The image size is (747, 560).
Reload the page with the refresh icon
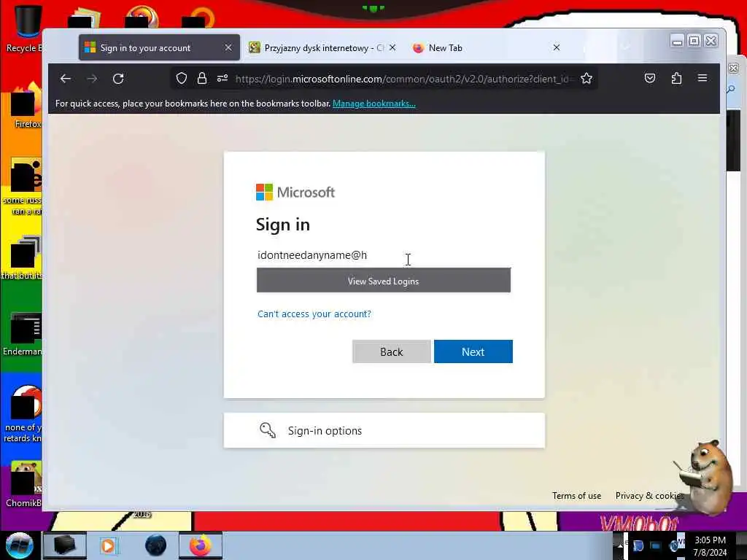[118, 79]
